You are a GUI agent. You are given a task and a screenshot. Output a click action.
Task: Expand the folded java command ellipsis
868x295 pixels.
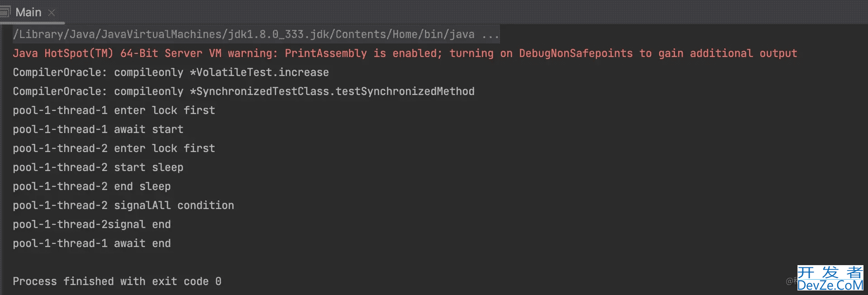(x=491, y=34)
